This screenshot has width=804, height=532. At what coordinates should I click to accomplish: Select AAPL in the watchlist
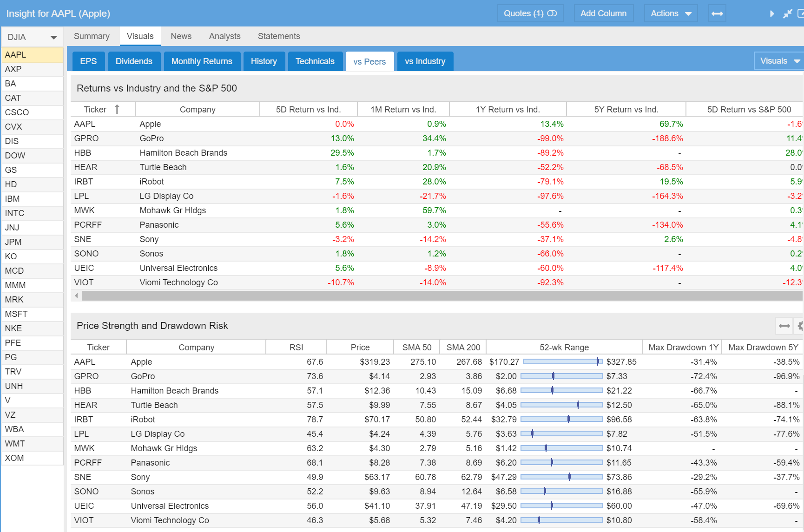[32, 55]
